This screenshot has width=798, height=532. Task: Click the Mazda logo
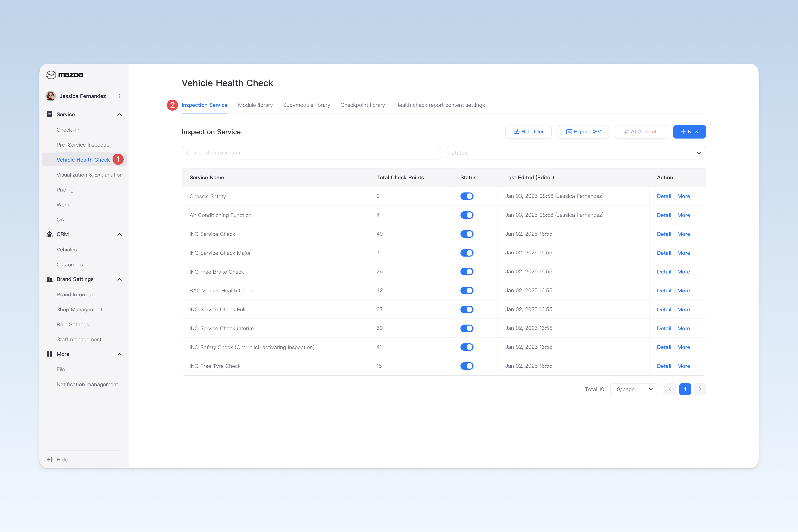(x=64, y=75)
